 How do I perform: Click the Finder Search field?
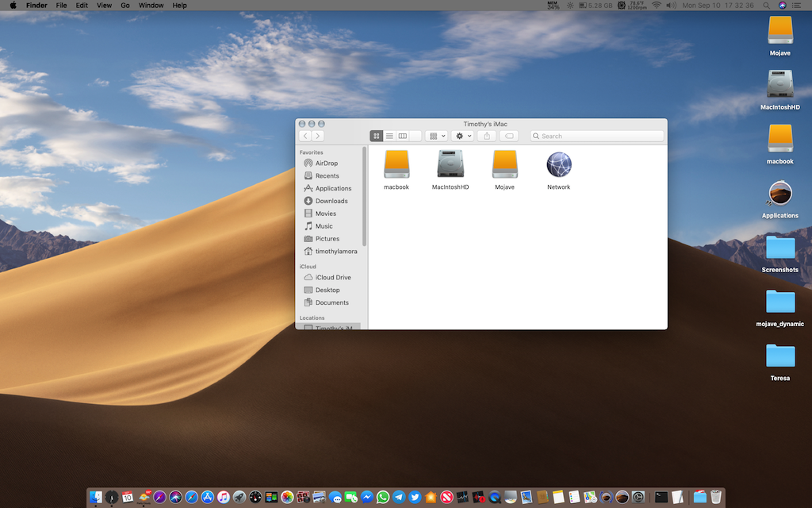coord(597,136)
